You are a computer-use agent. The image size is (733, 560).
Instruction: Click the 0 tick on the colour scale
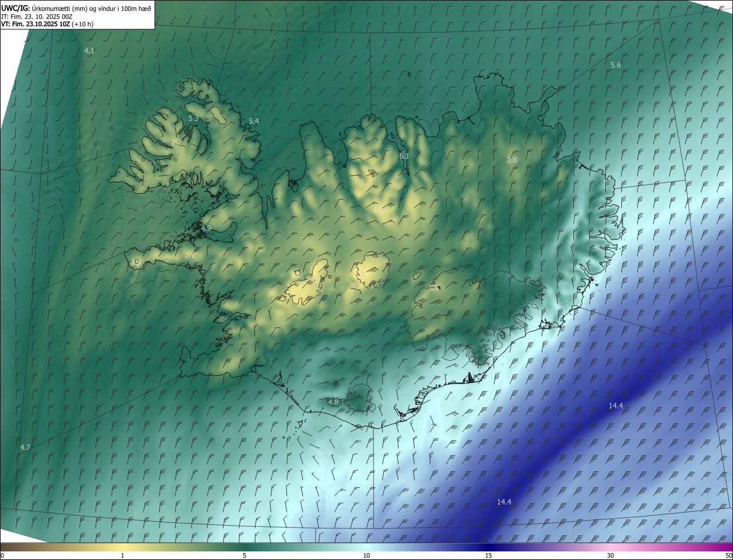(2, 555)
